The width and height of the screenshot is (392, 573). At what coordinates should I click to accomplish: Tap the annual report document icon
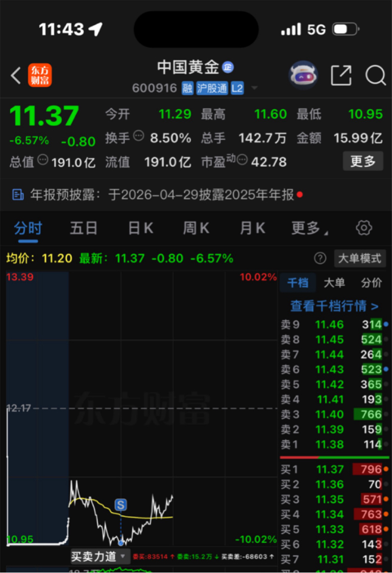18,195
